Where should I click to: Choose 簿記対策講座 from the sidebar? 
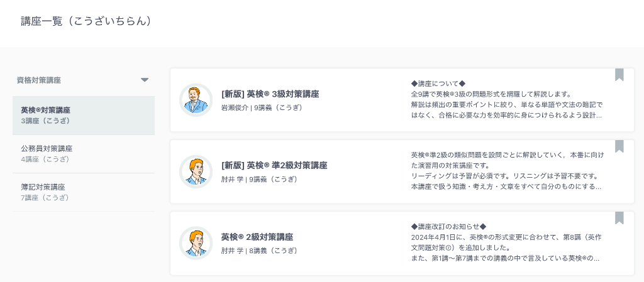click(x=84, y=192)
